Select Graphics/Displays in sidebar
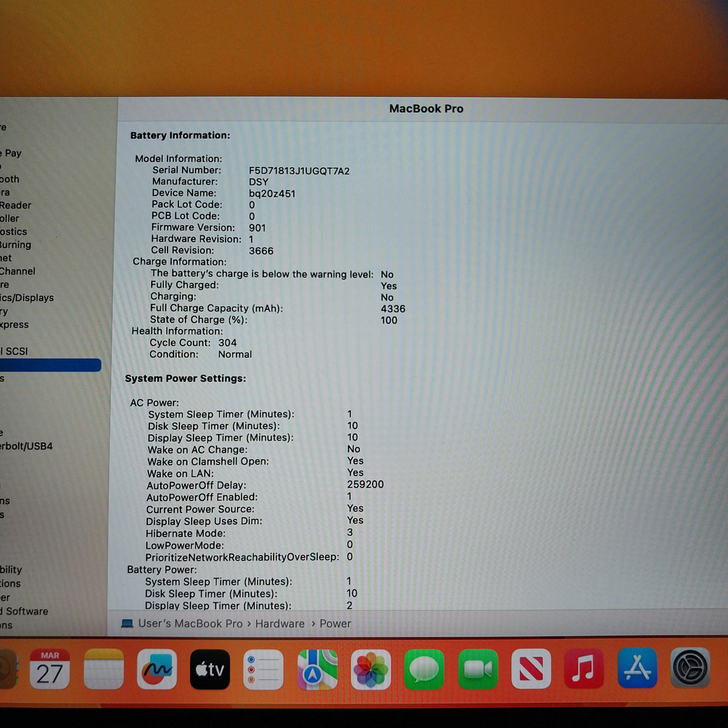728x728 pixels. [27, 298]
